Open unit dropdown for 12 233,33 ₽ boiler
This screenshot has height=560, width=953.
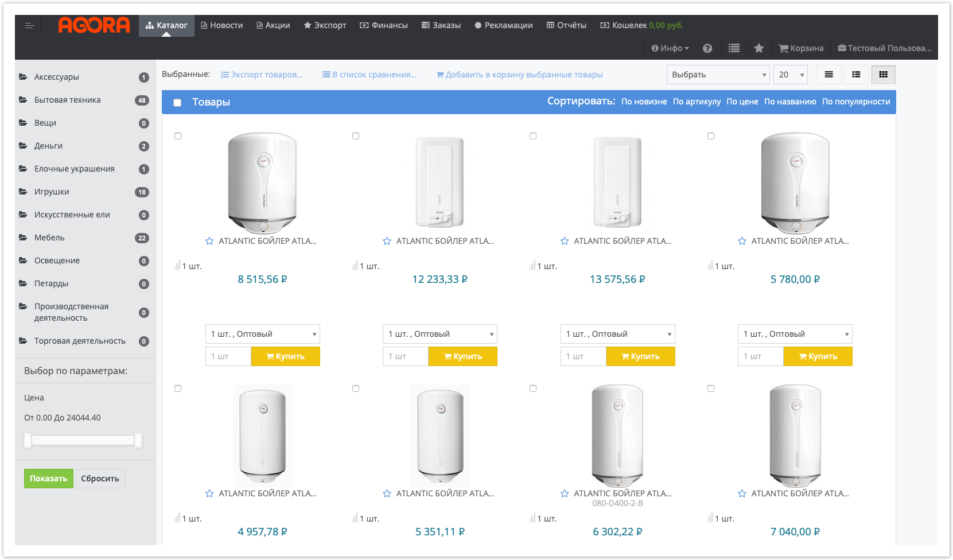pyautogui.click(x=440, y=334)
